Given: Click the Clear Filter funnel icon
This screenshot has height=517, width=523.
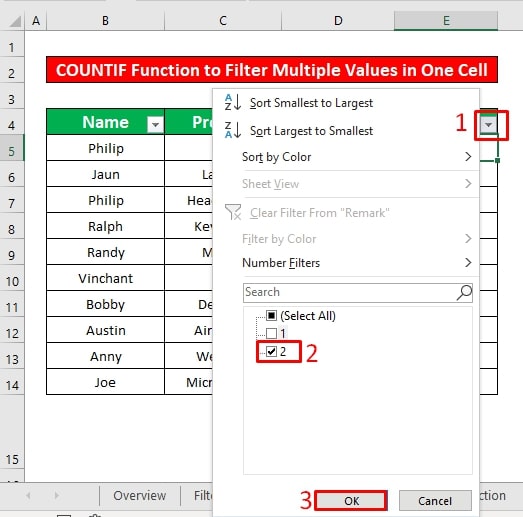Looking at the screenshot, I should (x=233, y=212).
